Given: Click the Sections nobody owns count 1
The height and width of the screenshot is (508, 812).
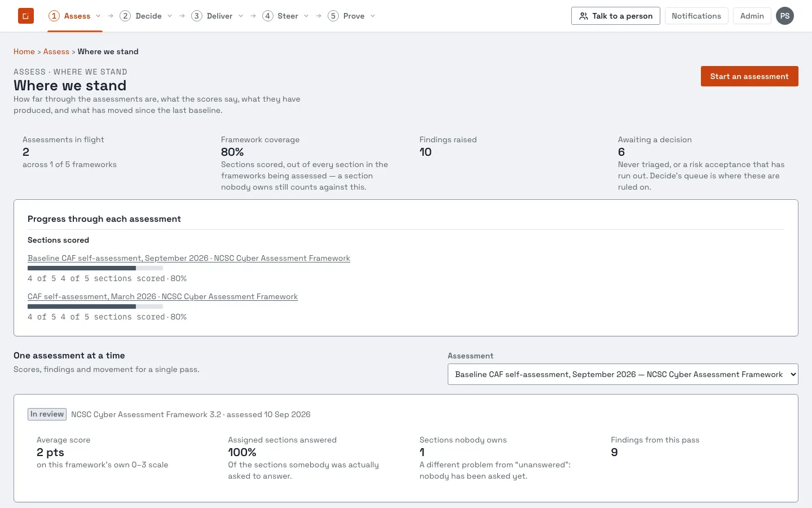Looking at the screenshot, I should coord(422,452).
